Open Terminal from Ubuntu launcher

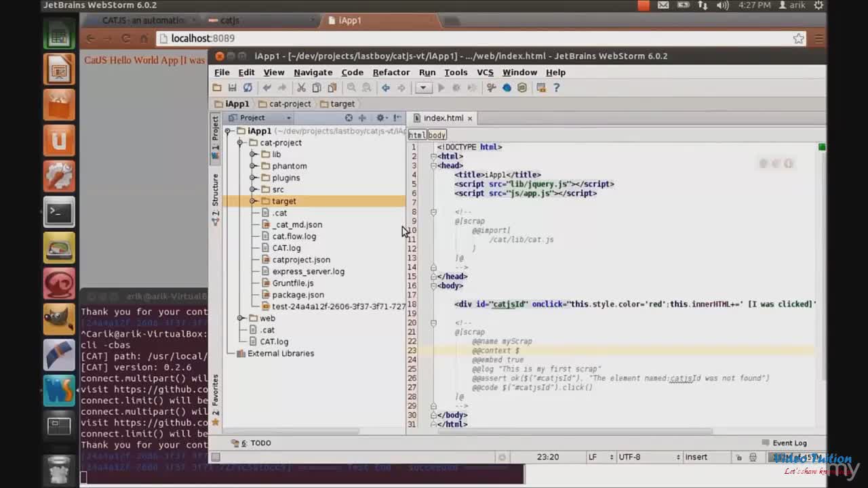pyautogui.click(x=59, y=212)
